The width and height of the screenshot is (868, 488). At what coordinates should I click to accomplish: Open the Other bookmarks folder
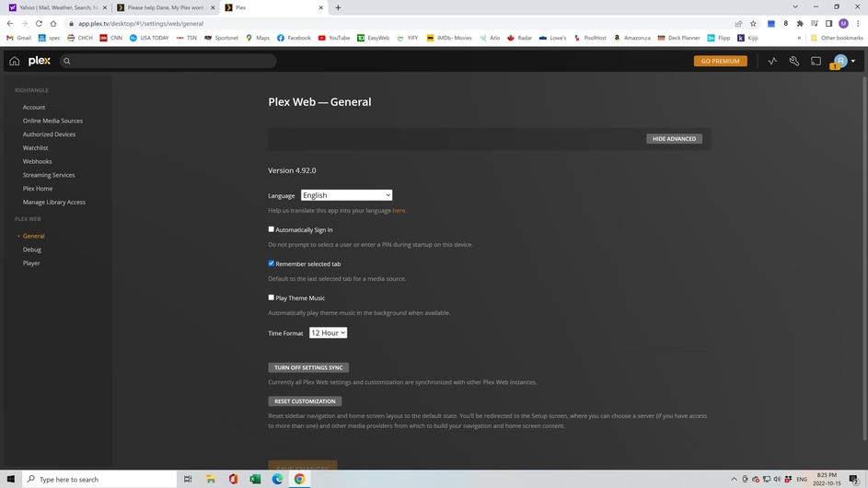pyautogui.click(x=837, y=38)
